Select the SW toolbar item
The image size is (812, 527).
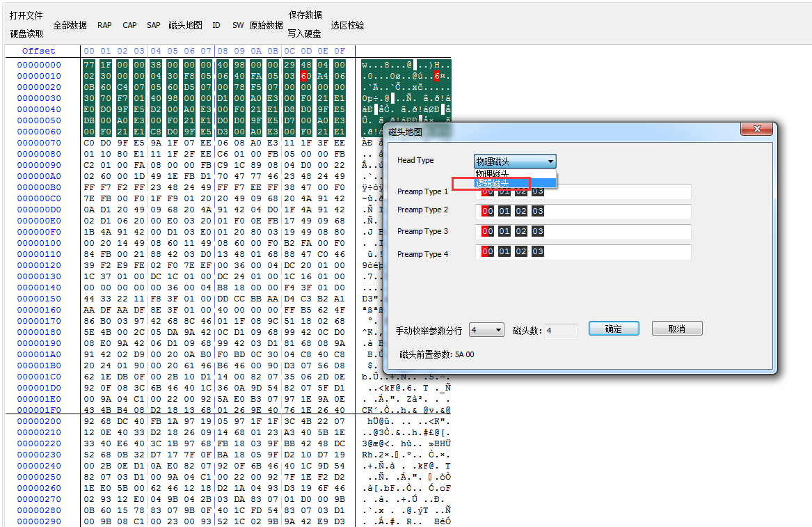click(238, 25)
